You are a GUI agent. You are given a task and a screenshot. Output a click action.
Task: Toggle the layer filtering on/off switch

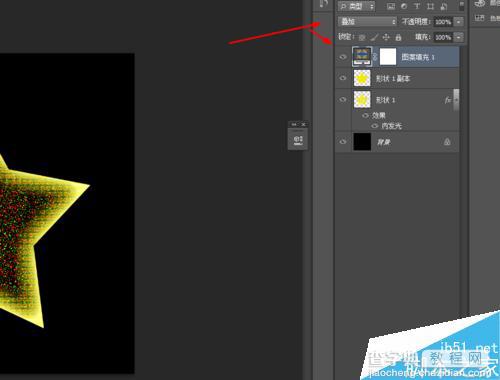click(x=462, y=6)
